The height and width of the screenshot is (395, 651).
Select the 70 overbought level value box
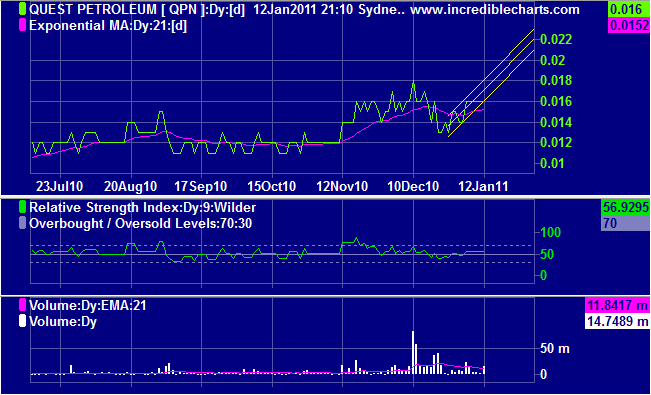click(x=625, y=223)
